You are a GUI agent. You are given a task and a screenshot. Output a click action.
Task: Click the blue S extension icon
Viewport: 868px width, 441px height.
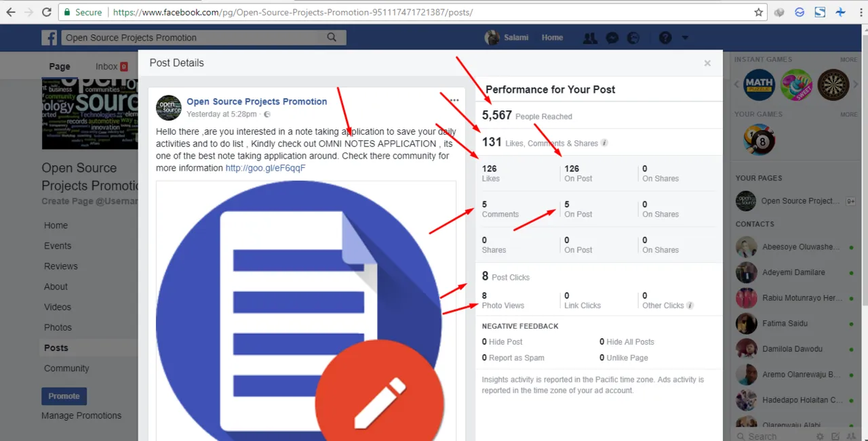point(820,12)
